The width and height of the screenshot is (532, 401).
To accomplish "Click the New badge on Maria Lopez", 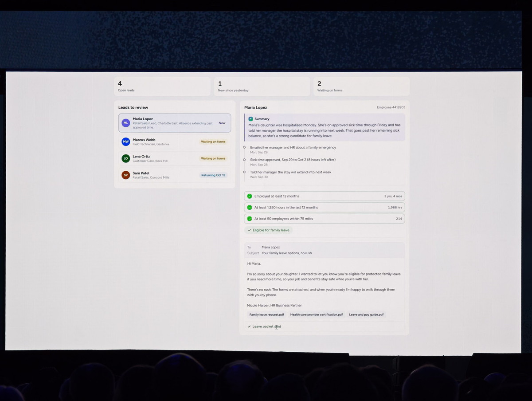I will (222, 123).
